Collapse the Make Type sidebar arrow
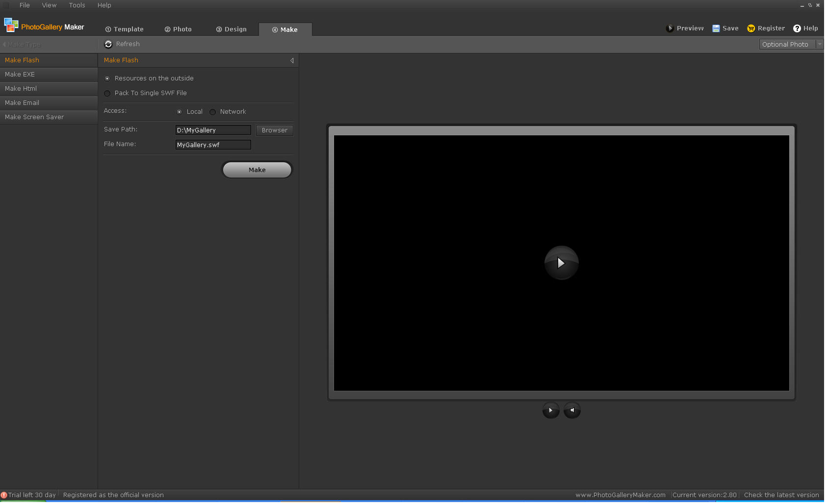Image resolution: width=828 pixels, height=504 pixels. point(4,44)
